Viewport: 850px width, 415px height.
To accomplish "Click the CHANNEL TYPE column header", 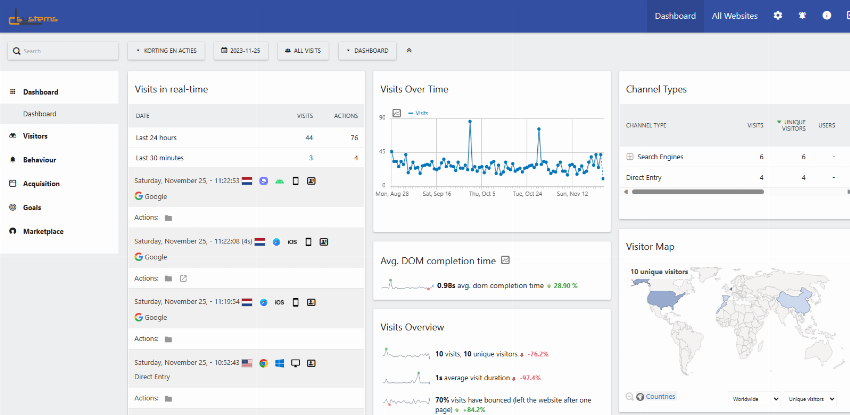I will pyautogui.click(x=646, y=125).
